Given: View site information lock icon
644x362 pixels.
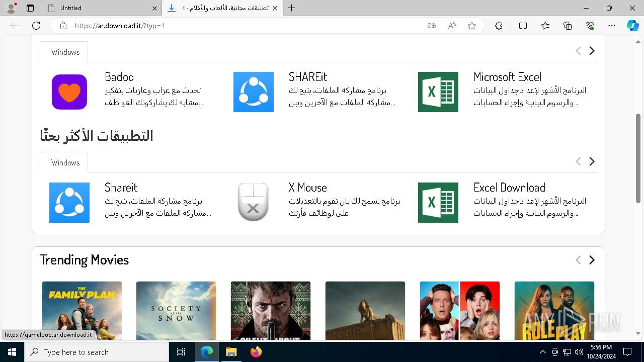Looking at the screenshot, I should (x=63, y=26).
